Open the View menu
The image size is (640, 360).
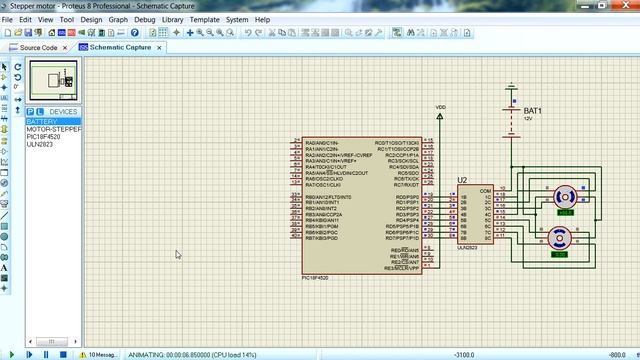(45, 20)
